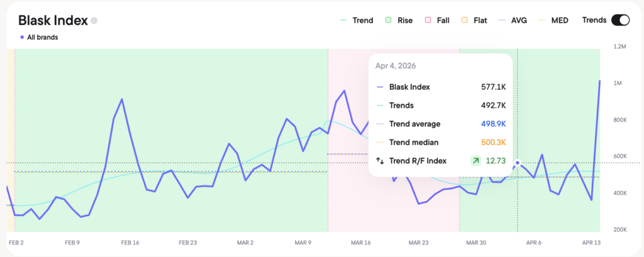Click the APR 13 peak on the line
Screen dimensions: 644x257
point(599,81)
